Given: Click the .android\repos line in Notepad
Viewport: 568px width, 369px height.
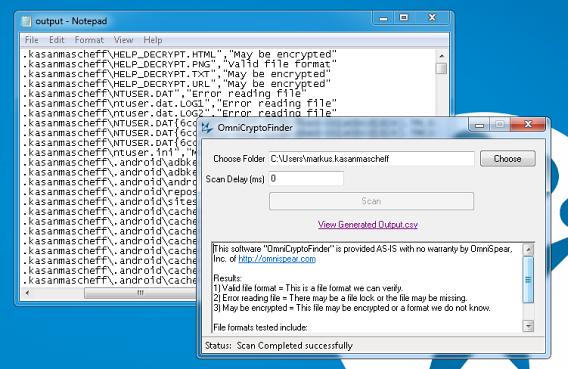Looking at the screenshot, I should (x=110, y=192).
